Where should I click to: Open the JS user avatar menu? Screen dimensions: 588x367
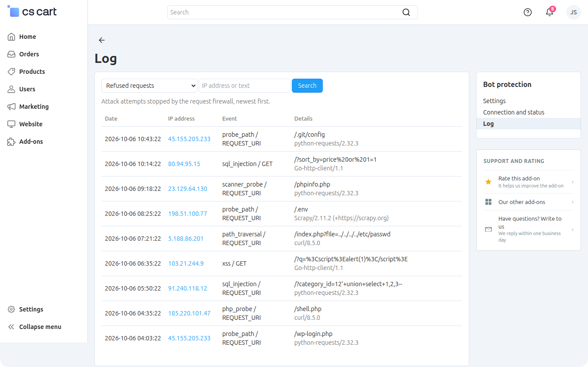click(x=574, y=12)
